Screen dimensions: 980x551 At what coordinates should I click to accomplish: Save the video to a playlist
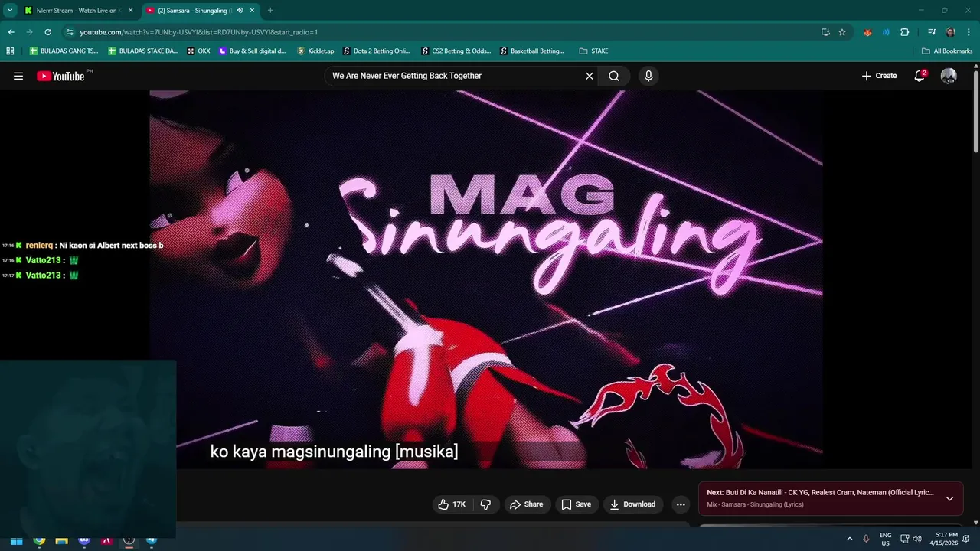pyautogui.click(x=576, y=504)
